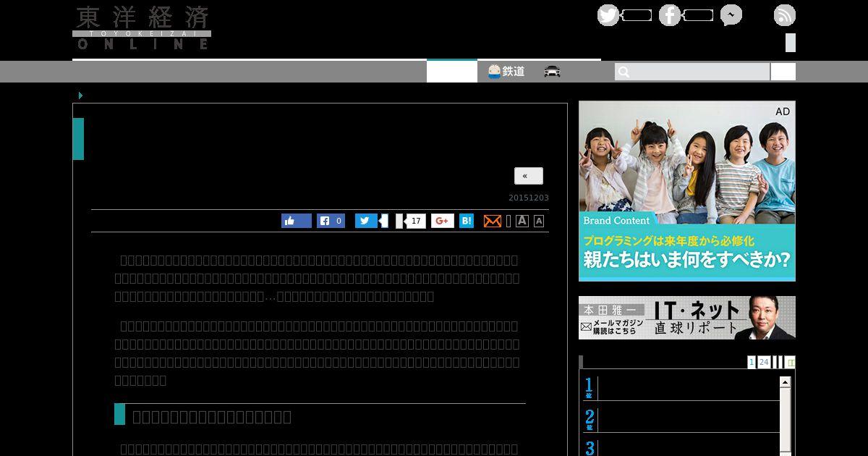Email the article with the orange envelope icon
Image resolution: width=868 pixels, height=456 pixels.
[493, 221]
